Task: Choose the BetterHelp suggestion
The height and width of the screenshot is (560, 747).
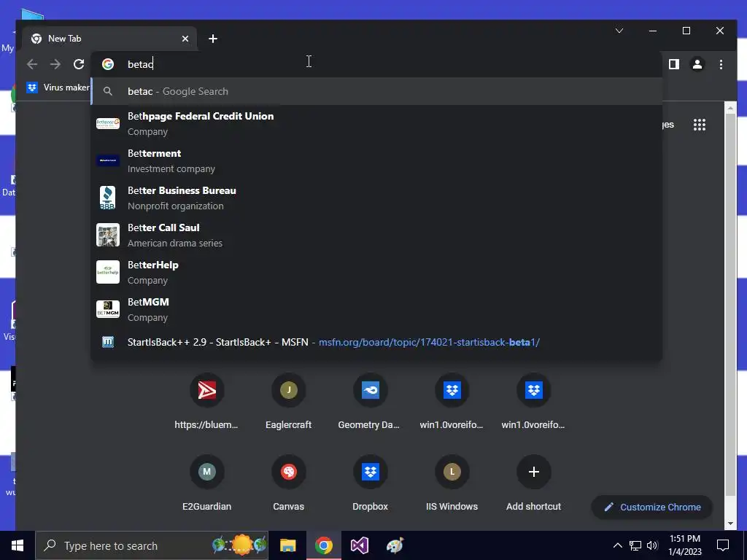Action: click(376, 273)
